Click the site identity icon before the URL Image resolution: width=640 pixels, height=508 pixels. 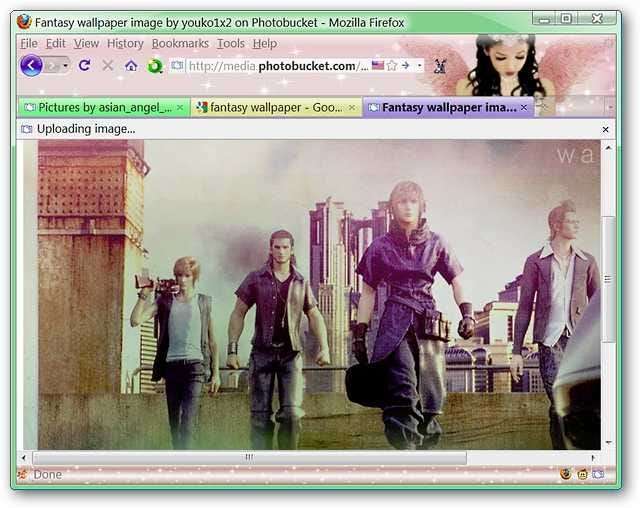point(177,65)
